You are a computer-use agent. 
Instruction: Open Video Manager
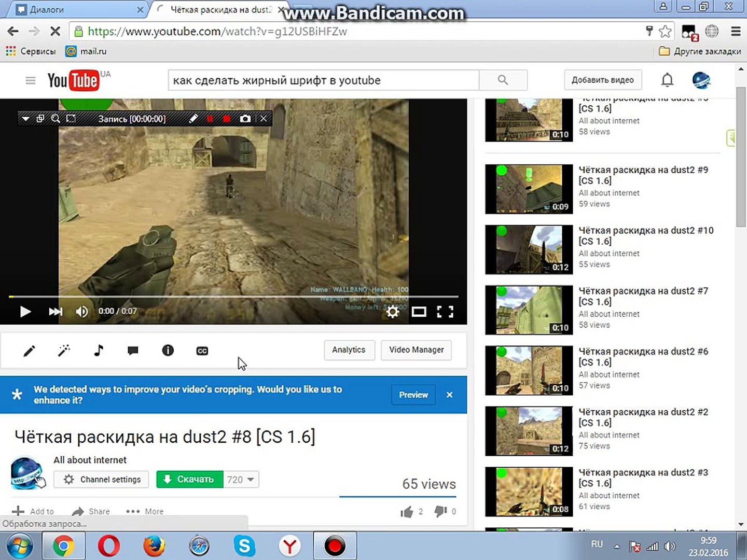416,350
